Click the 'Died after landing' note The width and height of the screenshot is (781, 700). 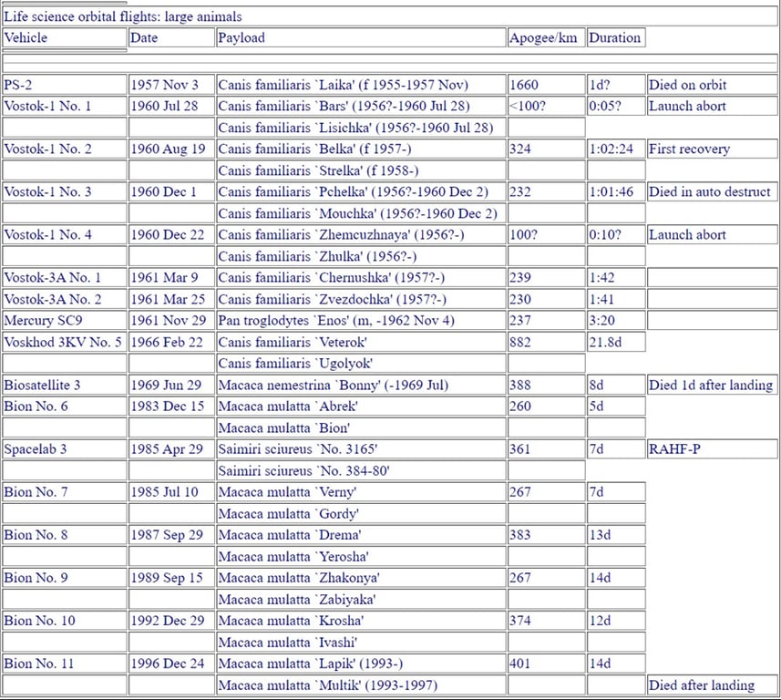(x=713, y=685)
